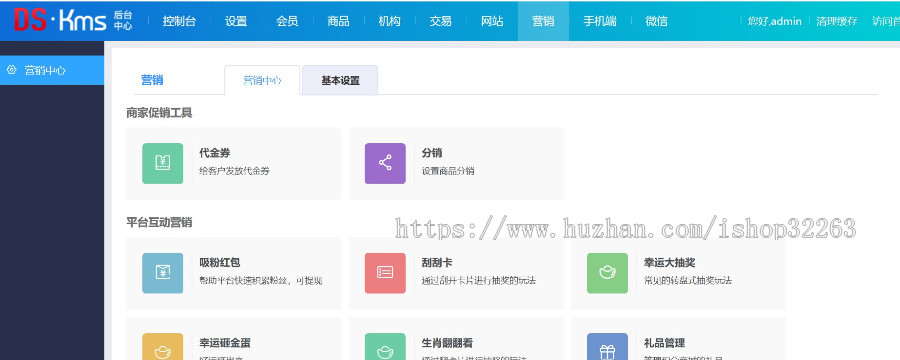Click the blue 吸粉红包 envelope icon
This screenshot has height=360, width=900.
pyautogui.click(x=162, y=273)
